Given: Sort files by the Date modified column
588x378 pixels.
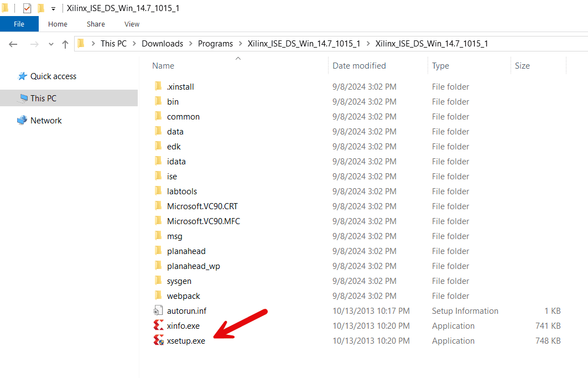Looking at the screenshot, I should click(x=359, y=65).
